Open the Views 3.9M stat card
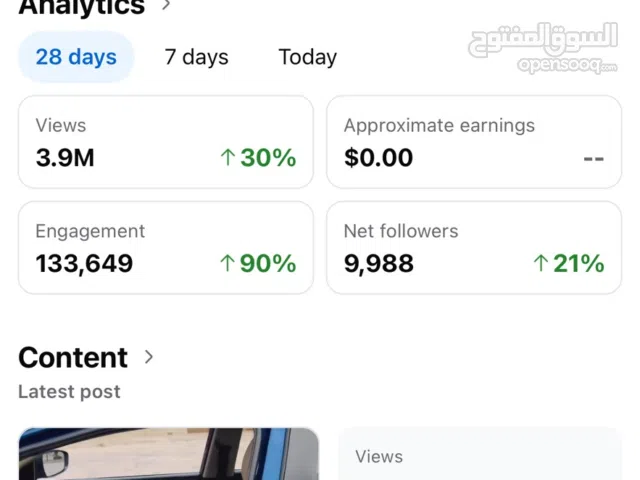 165,142
